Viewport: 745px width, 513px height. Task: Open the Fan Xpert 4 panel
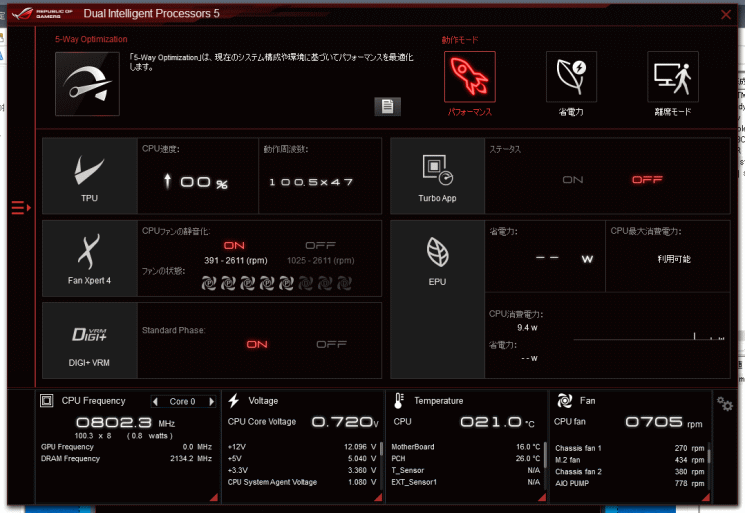pos(90,258)
